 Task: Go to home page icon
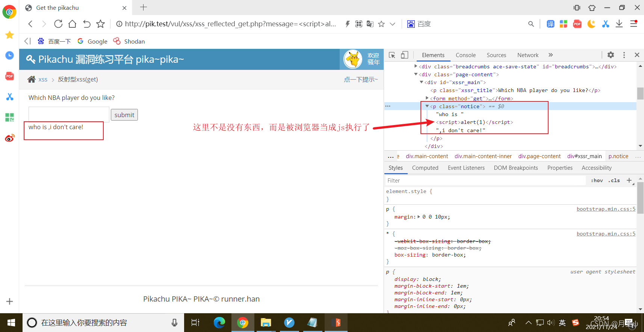click(72, 24)
